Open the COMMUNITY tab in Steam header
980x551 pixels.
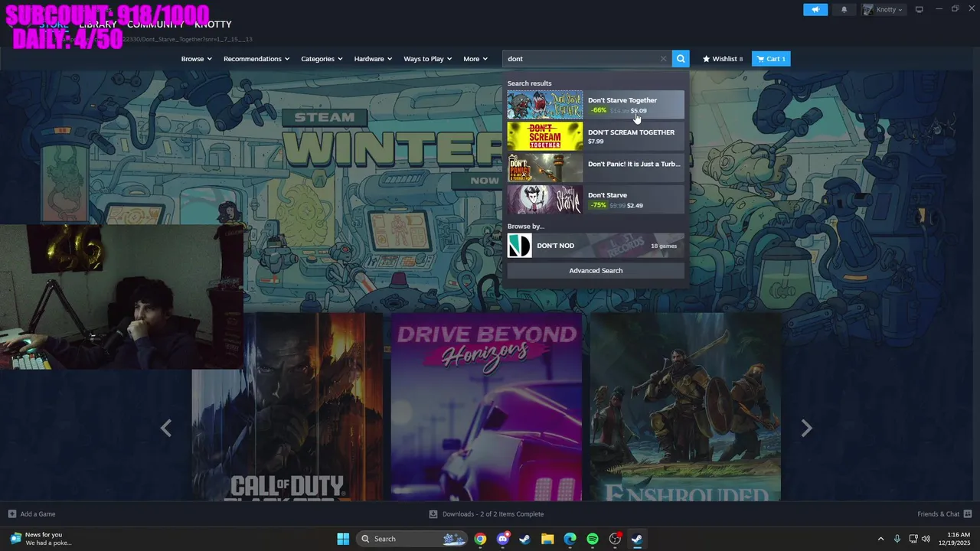tap(157, 24)
